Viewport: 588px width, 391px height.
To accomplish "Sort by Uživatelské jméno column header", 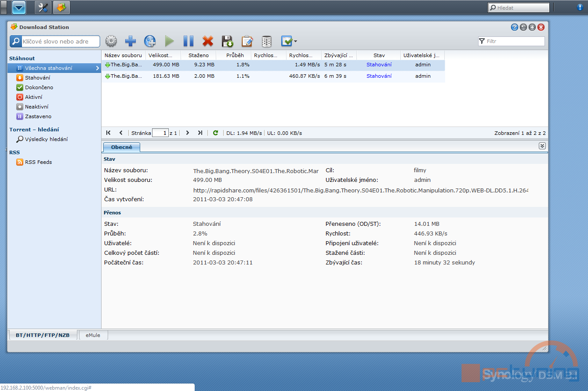I will pos(422,55).
